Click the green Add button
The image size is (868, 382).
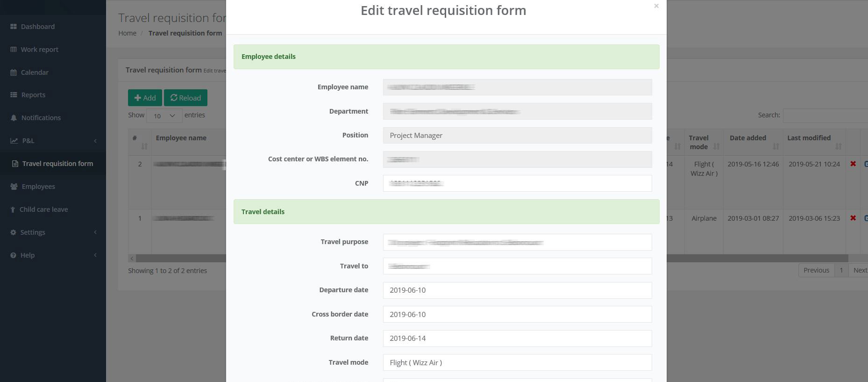(x=145, y=98)
